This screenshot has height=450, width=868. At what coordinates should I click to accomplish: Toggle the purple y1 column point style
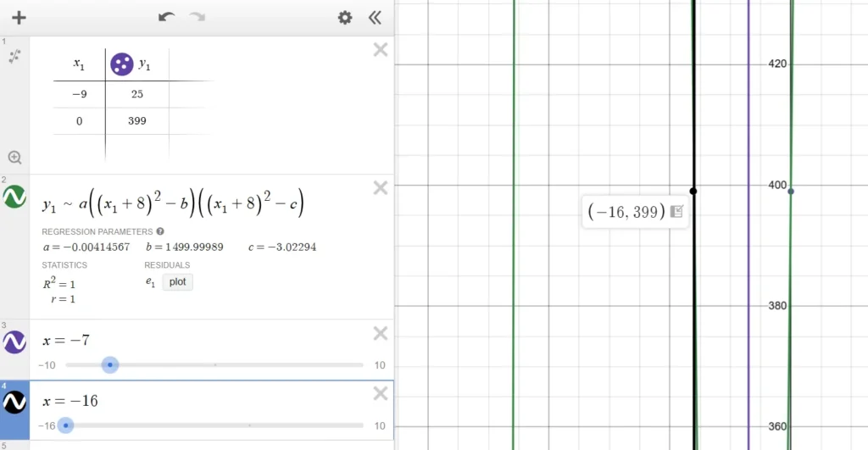pos(122,64)
